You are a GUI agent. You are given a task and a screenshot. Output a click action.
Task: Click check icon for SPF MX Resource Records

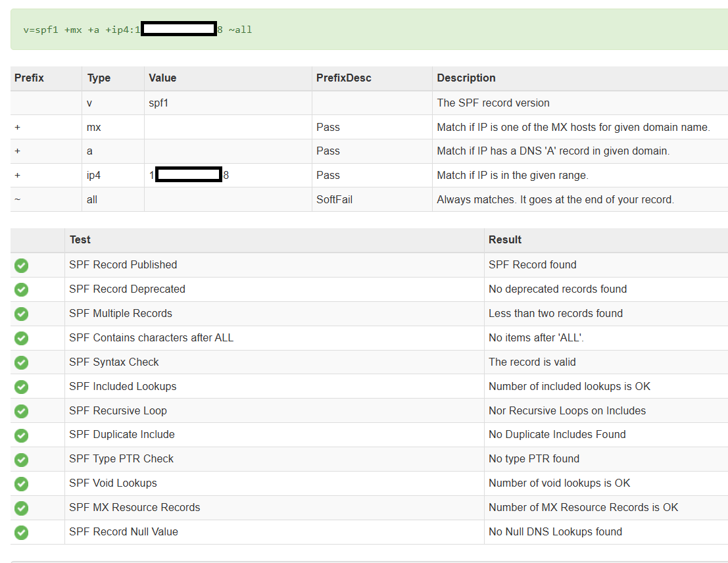click(21, 508)
